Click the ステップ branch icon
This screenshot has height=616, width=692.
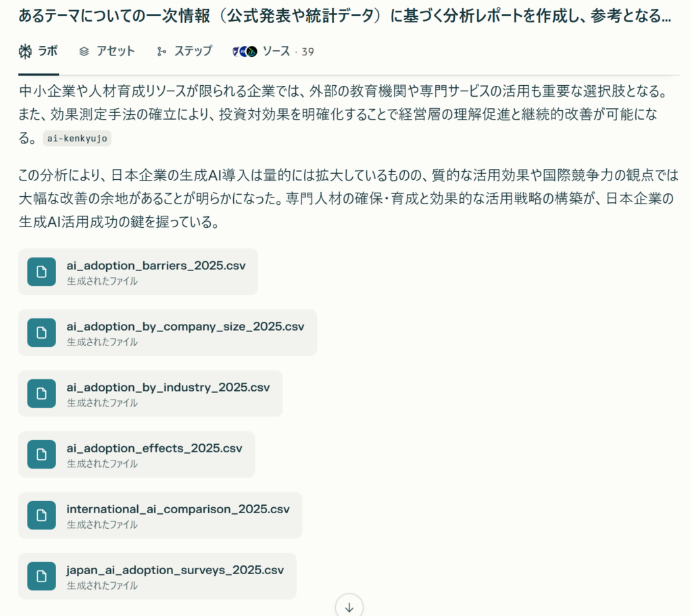162,51
